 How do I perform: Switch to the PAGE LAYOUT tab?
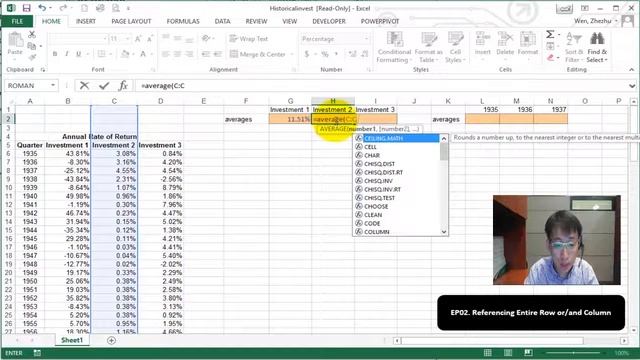tap(131, 21)
